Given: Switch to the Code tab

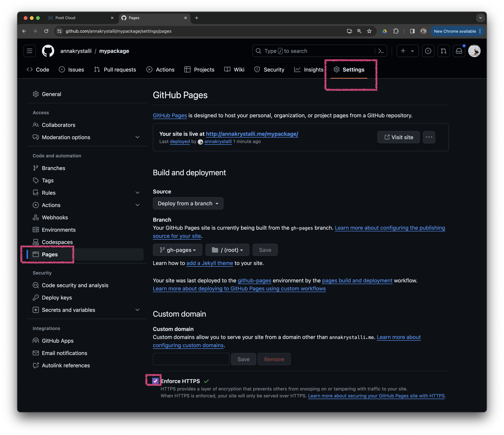Looking at the screenshot, I should coord(38,70).
